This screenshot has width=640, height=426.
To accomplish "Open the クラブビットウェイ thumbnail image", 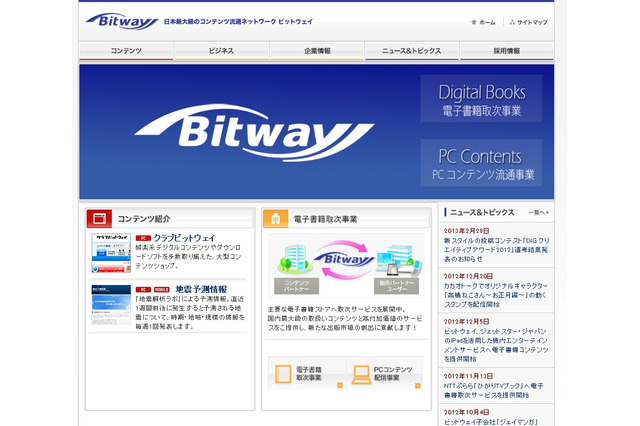I will coord(111,253).
